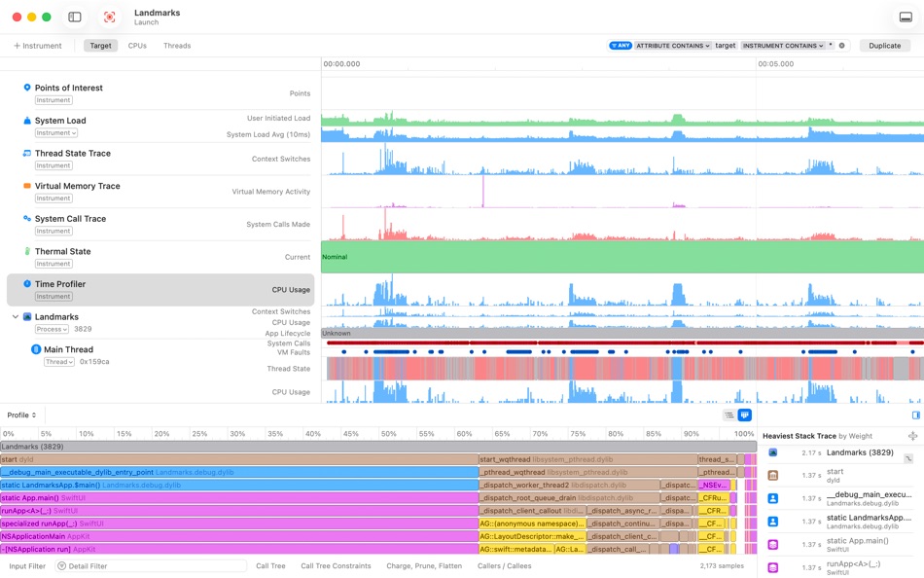Open the Profile detail selector
924x578 pixels.
pos(21,415)
